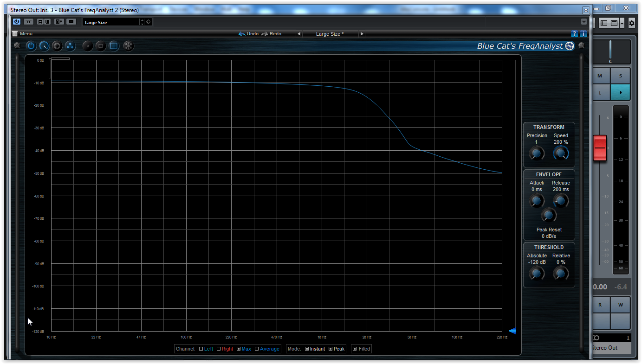Click the snowflake freeze icon in plugin toolbar
Image resolution: width=642 pixels, height=364 pixels.
pos(128,46)
